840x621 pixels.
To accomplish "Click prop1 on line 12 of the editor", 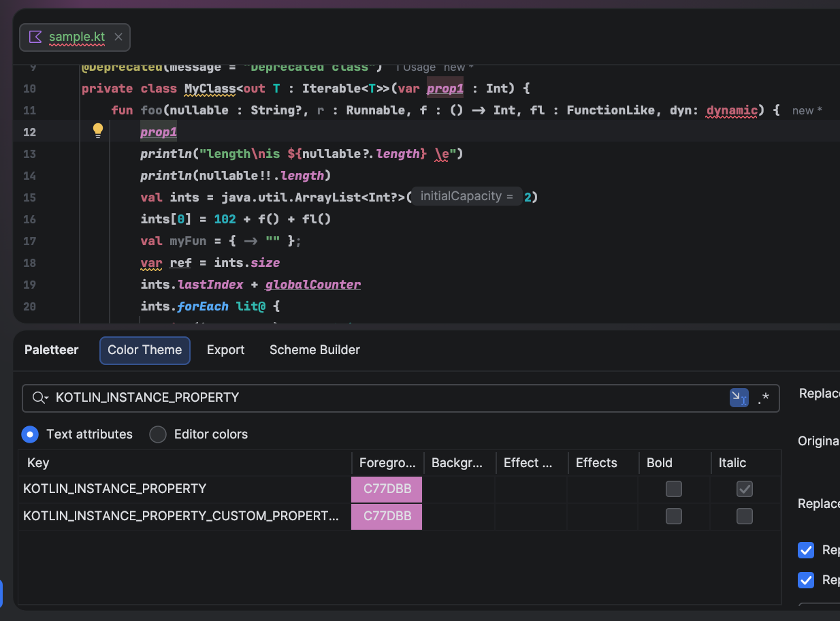I will (159, 132).
